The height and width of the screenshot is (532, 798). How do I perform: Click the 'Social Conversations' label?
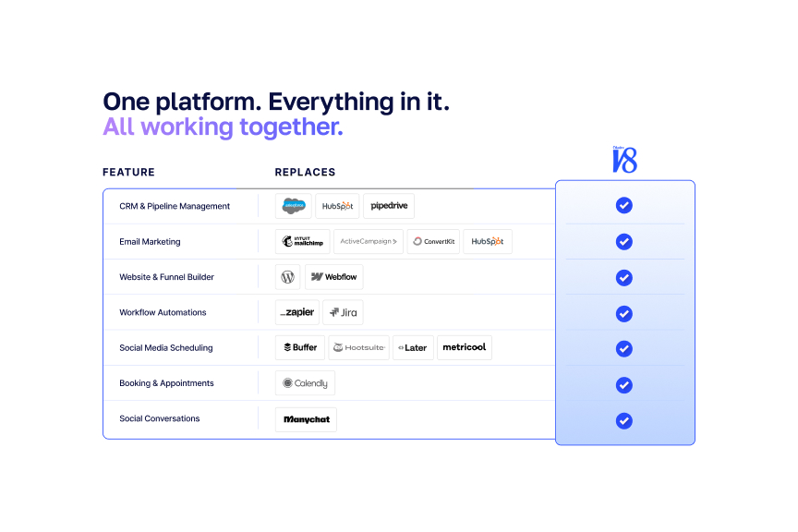159,418
